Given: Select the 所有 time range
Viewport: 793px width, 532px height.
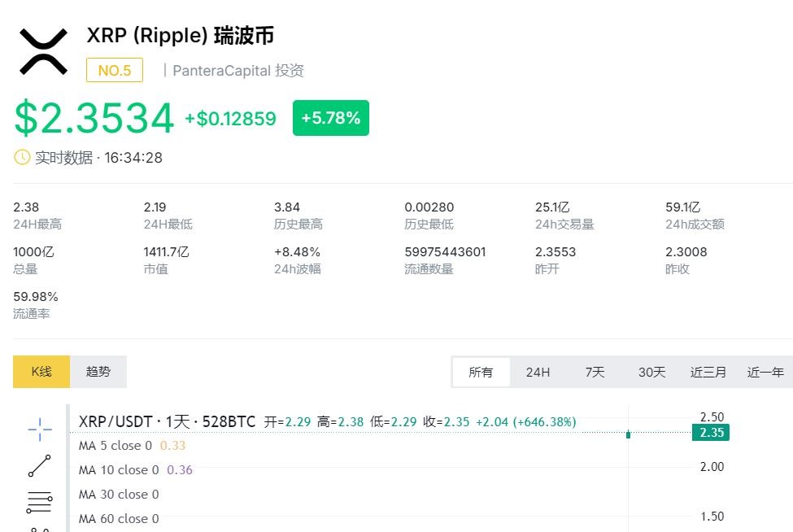Looking at the screenshot, I should point(481,373).
